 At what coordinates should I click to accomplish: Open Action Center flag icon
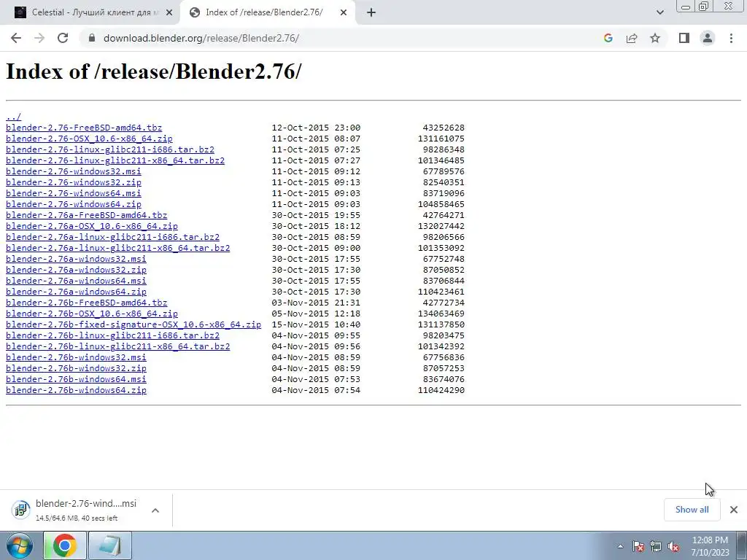coord(638,546)
